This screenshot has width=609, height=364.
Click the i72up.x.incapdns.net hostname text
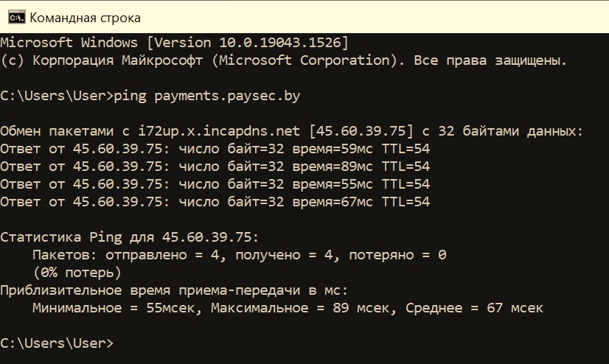click(x=220, y=131)
